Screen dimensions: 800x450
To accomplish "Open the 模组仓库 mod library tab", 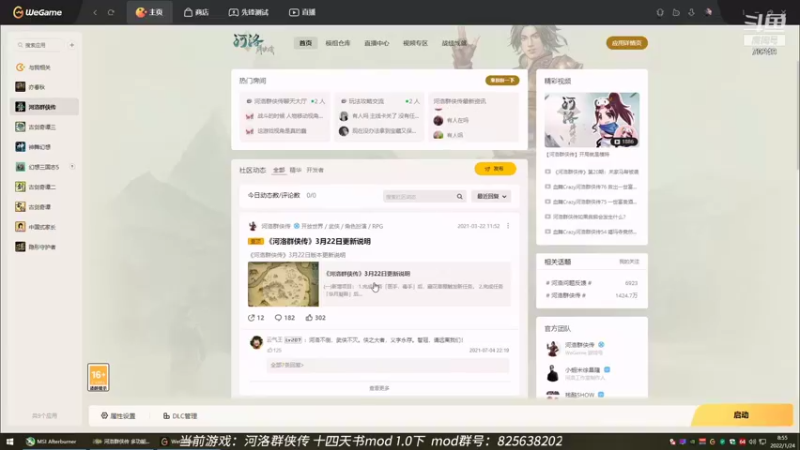I will pos(338,43).
